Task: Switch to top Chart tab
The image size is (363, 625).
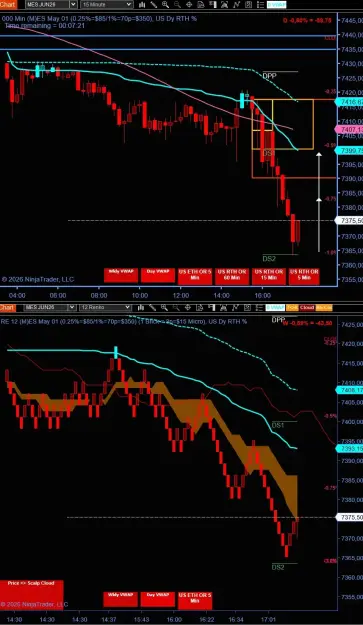Action: 8,4
